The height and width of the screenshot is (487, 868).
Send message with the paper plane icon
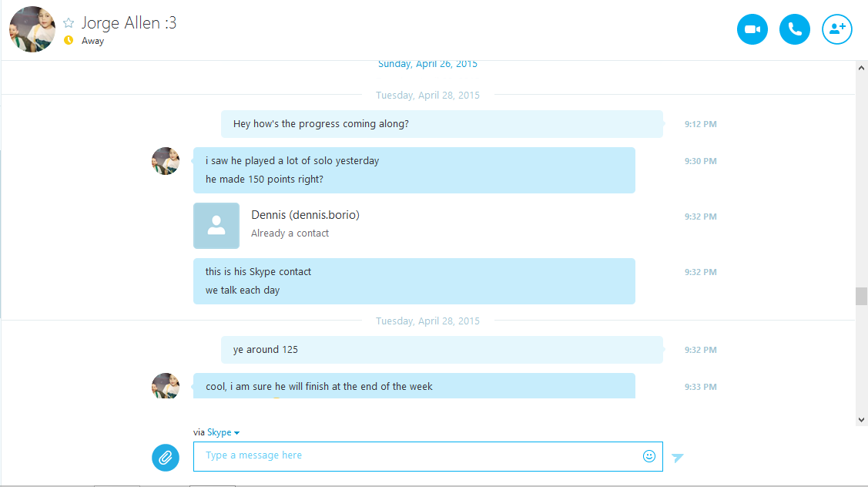(678, 457)
